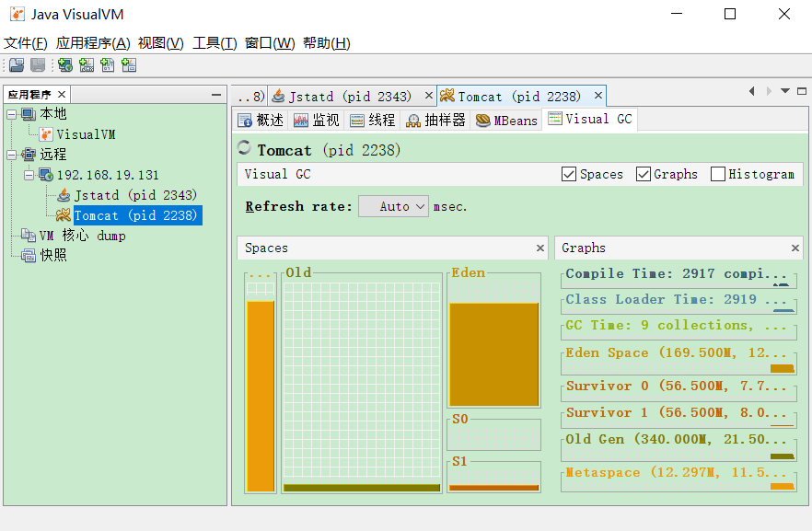Maximize the document editor window area

pos(802,91)
